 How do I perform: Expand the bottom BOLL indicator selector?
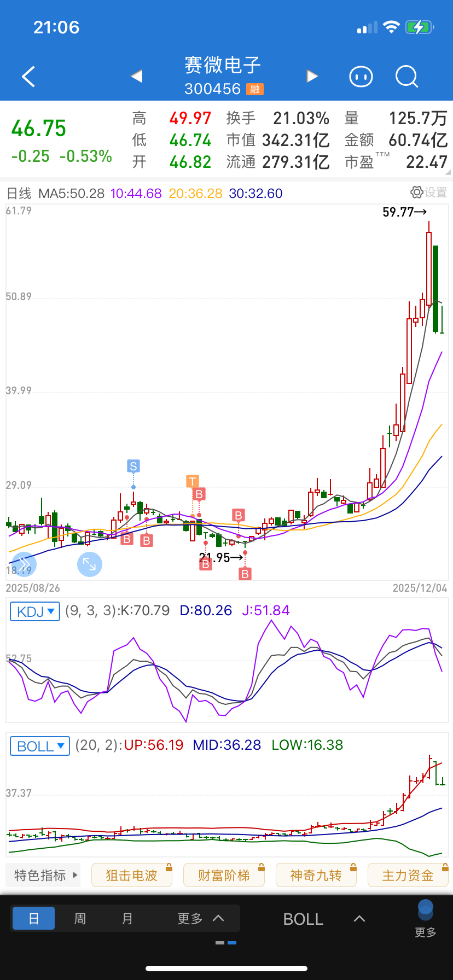click(359, 919)
